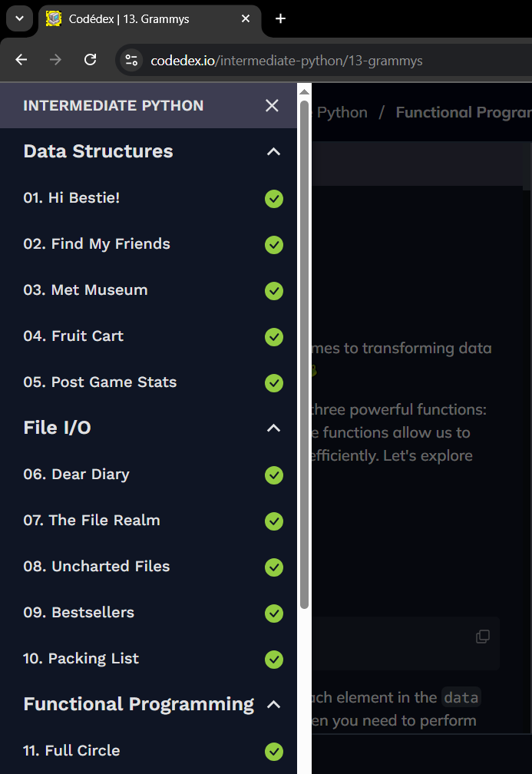The image size is (532, 774).
Task: Open the tab search dropdown arrow
Action: point(20,18)
